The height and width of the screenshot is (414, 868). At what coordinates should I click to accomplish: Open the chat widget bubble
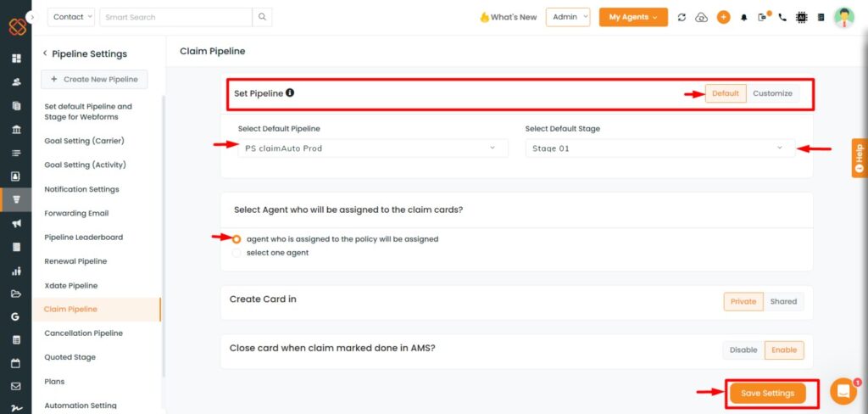pyautogui.click(x=843, y=391)
